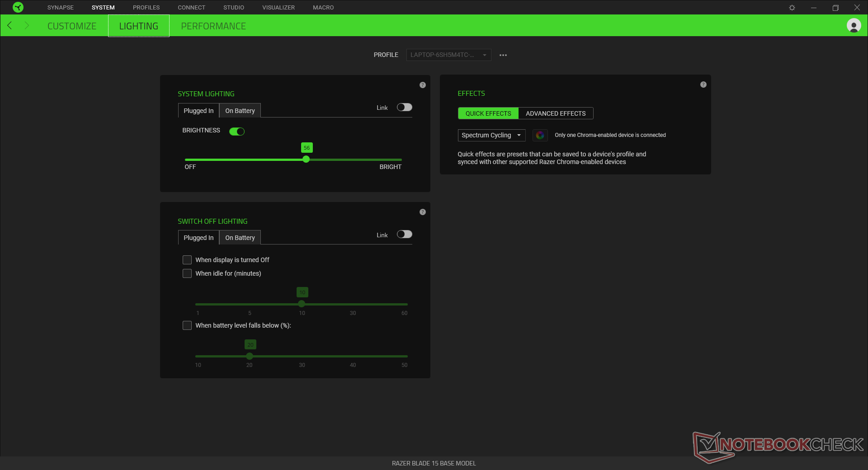
Task: Select System Lighting Plugged In tab
Action: click(x=198, y=111)
